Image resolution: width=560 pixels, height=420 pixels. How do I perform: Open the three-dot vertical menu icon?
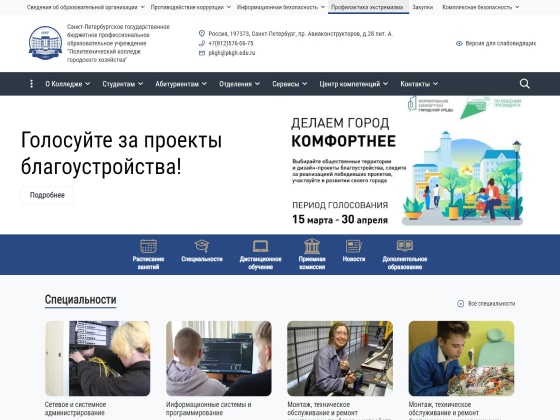[31, 84]
